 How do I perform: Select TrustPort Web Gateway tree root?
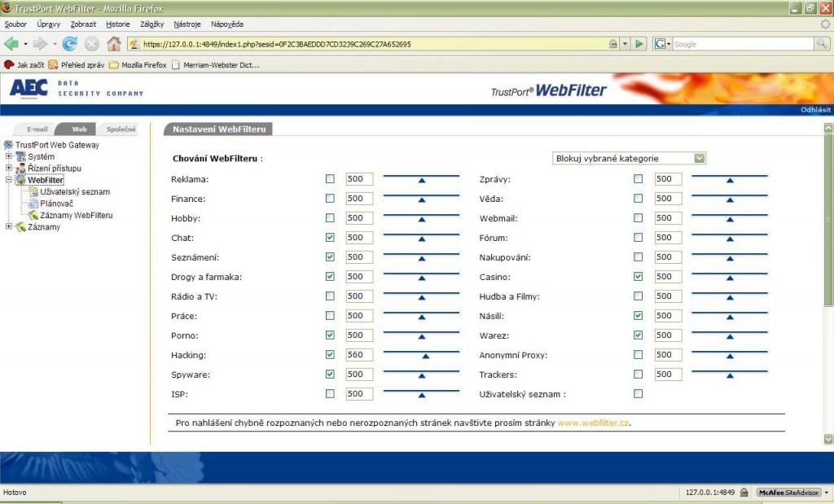pyautogui.click(x=57, y=145)
